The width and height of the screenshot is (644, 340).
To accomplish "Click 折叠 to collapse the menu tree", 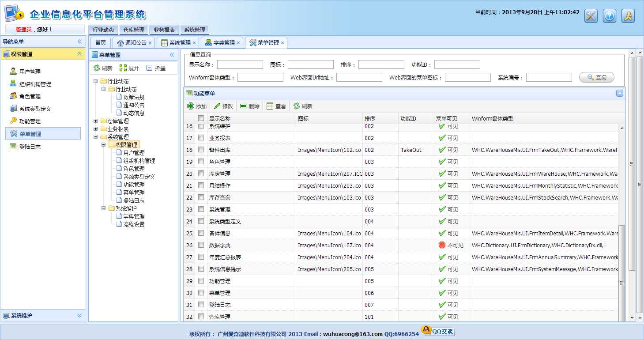I will click(156, 68).
